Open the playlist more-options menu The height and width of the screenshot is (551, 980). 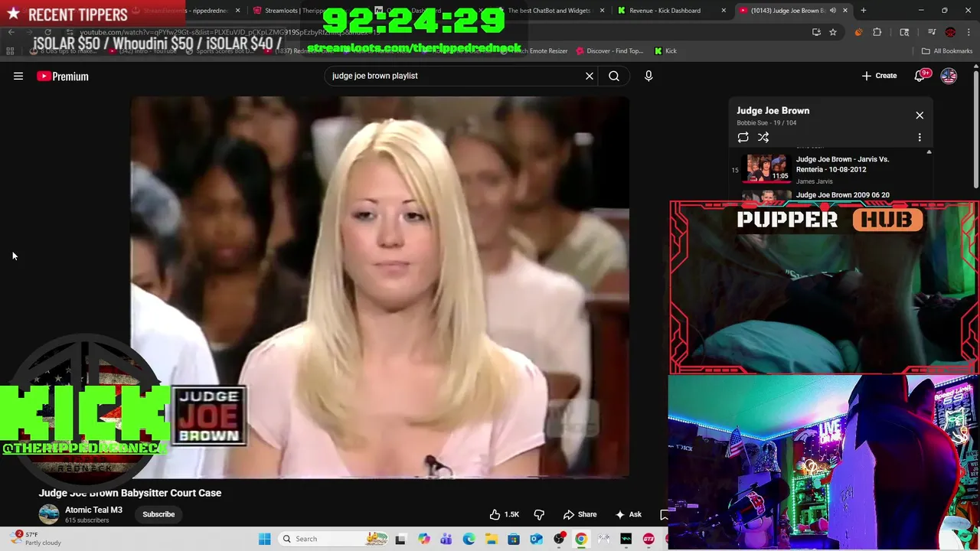[x=920, y=137]
